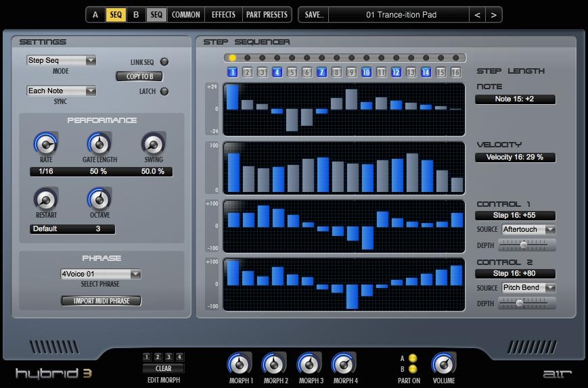Click the Restart knob
The image size is (588, 388).
[x=45, y=199]
